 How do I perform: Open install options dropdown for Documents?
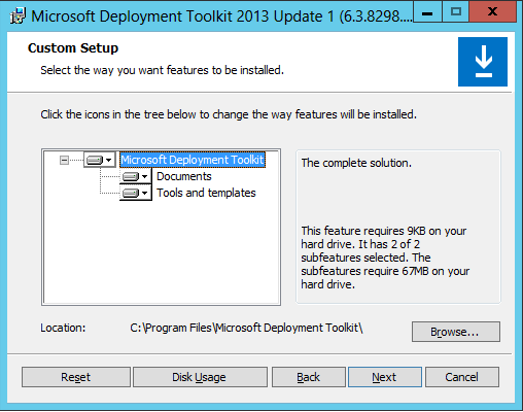135,176
